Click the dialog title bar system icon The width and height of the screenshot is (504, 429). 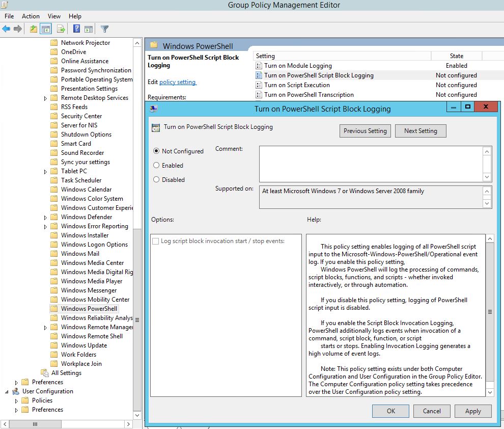click(x=154, y=109)
